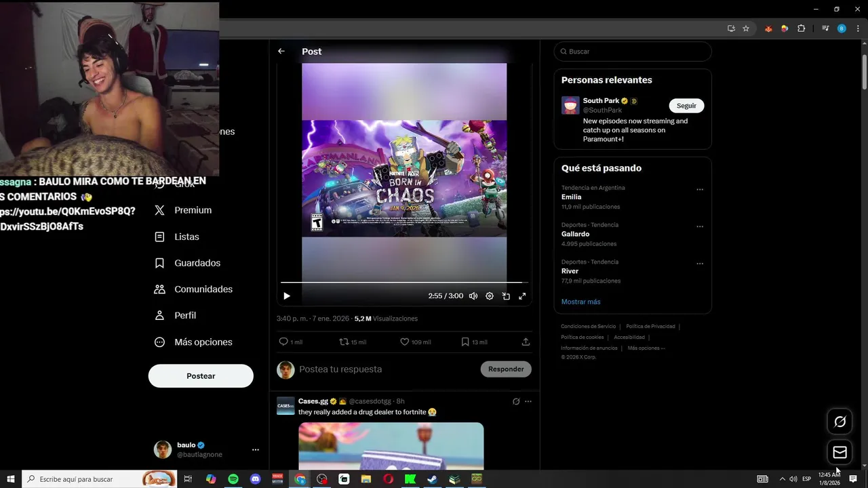
Task: Open Task View on the taskbar
Action: pyautogui.click(x=189, y=479)
